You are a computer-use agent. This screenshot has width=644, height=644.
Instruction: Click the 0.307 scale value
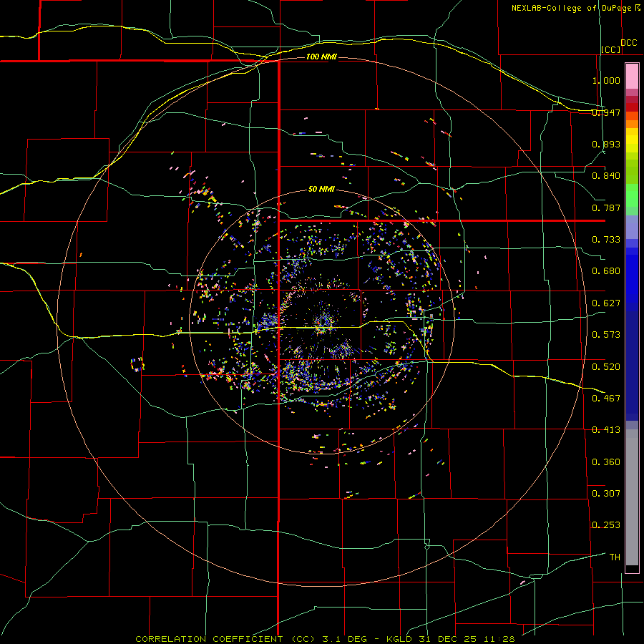tap(606, 493)
